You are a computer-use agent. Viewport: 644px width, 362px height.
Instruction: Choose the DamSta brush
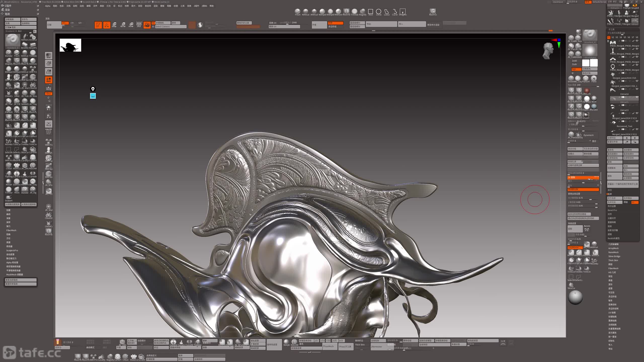[x=17, y=182]
